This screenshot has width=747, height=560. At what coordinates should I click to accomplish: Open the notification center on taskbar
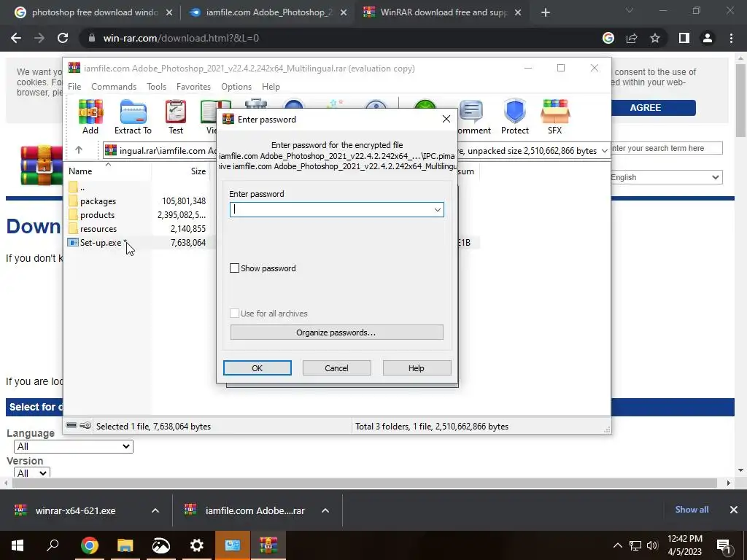click(724, 545)
